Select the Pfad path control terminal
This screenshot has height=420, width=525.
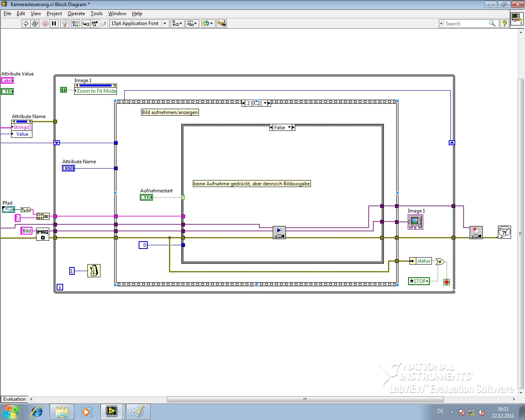point(8,210)
